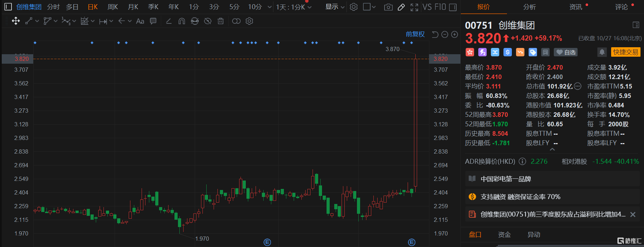Open the F10 company info
The width and height of the screenshot is (644, 247).
pyautogui.click(x=440, y=7)
